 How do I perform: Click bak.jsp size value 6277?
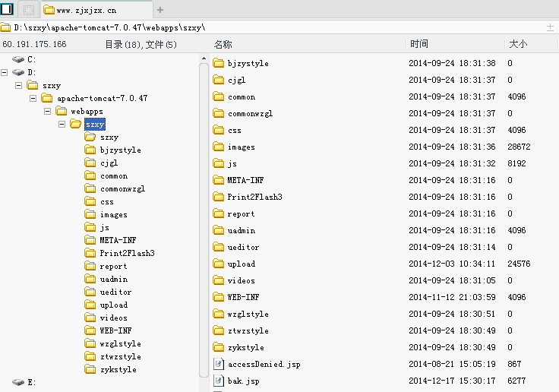516,381
